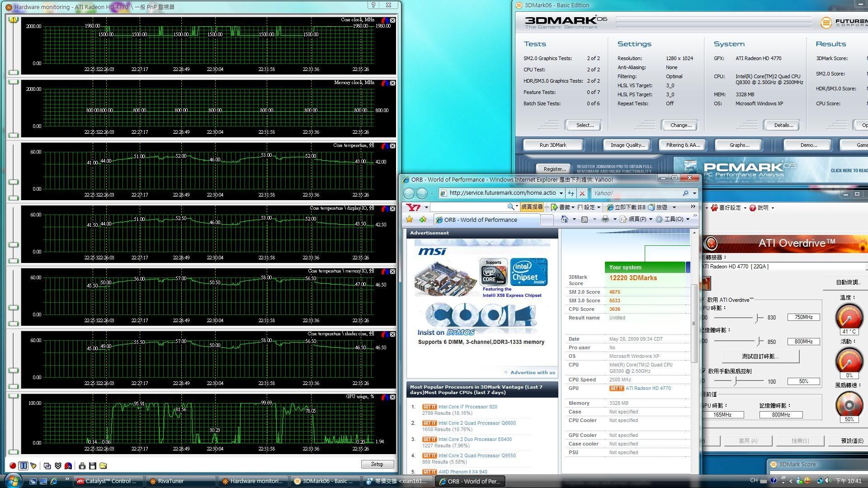This screenshot has height=488, width=868.
Task: Click Select button under Tests in 3DMark06
Action: tap(585, 125)
